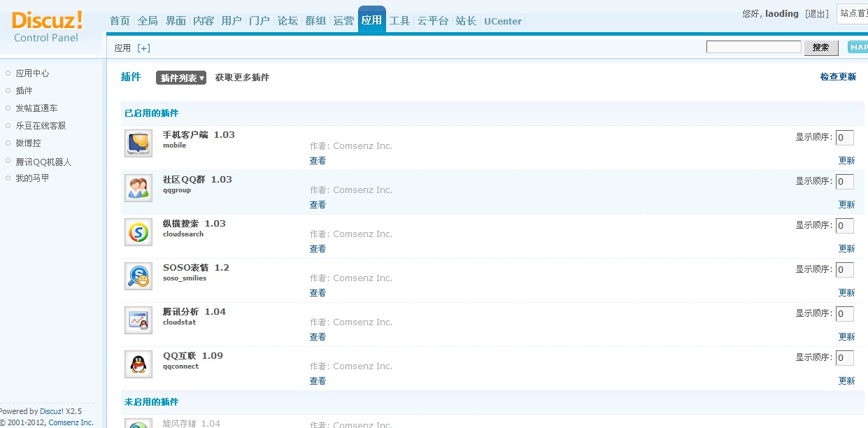
Task: Open 腾讯QQ机器人 in the sidebar
Action: tap(43, 162)
